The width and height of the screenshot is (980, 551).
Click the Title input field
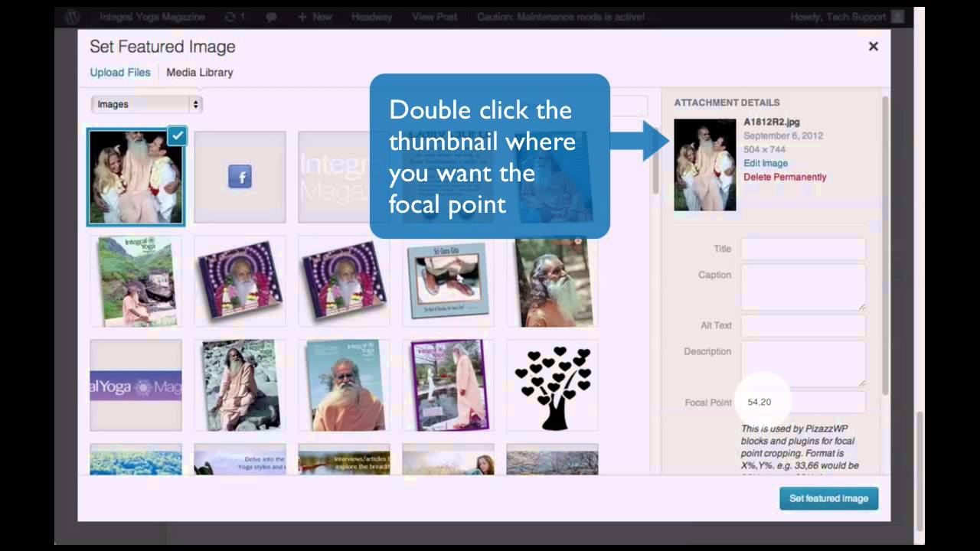pyautogui.click(x=803, y=249)
